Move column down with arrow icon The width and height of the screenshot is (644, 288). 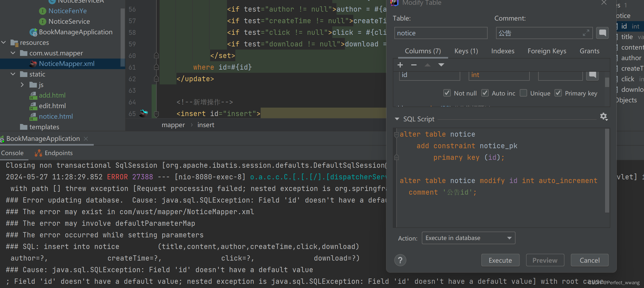tap(441, 65)
